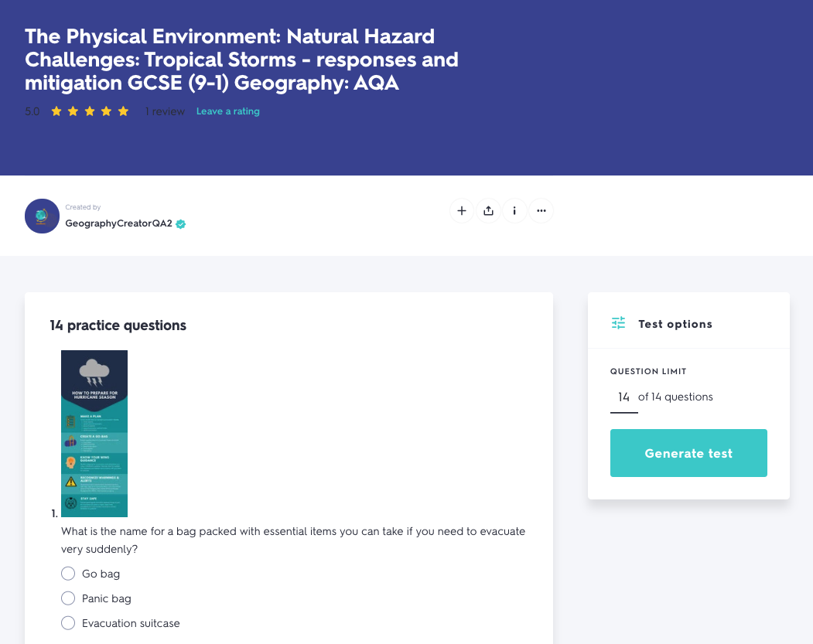Click the Test options sliders icon

[x=618, y=322]
